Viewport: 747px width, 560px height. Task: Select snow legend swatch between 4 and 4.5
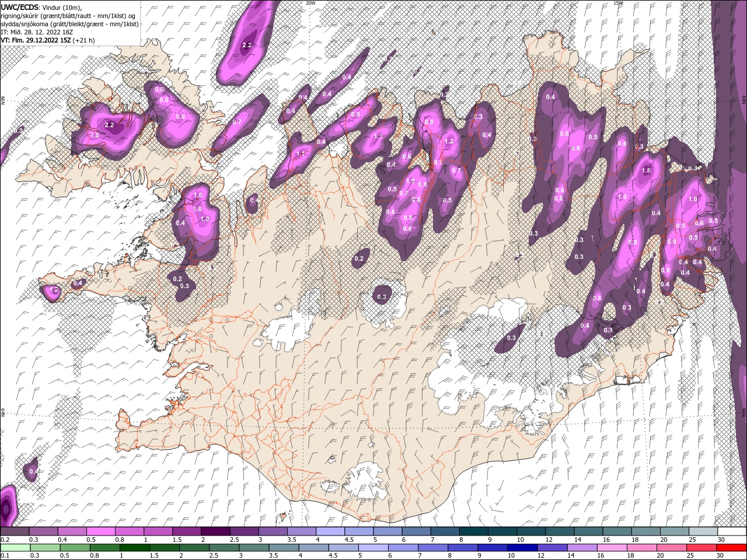[x=330, y=531]
